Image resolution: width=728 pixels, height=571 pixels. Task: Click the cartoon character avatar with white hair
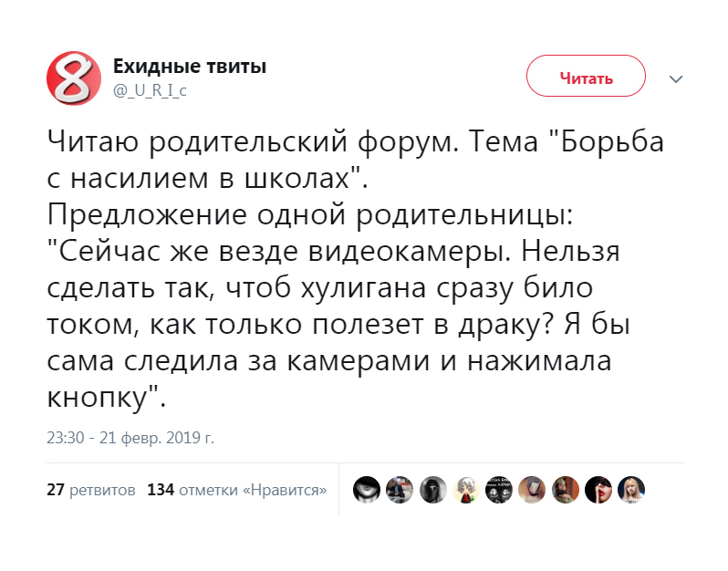(x=466, y=490)
